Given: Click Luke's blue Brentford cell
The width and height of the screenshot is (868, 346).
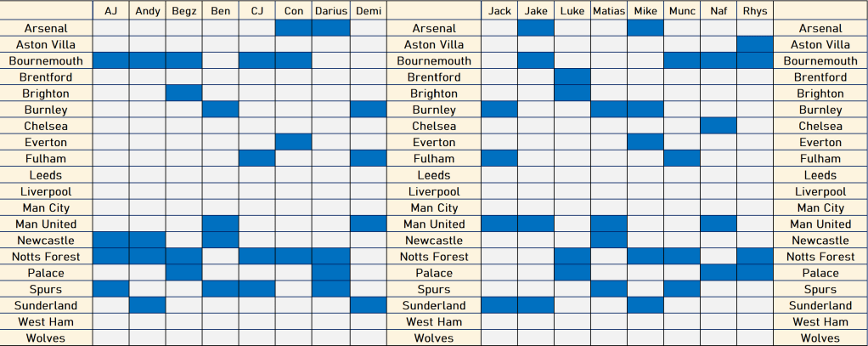Looking at the screenshot, I should (572, 77).
